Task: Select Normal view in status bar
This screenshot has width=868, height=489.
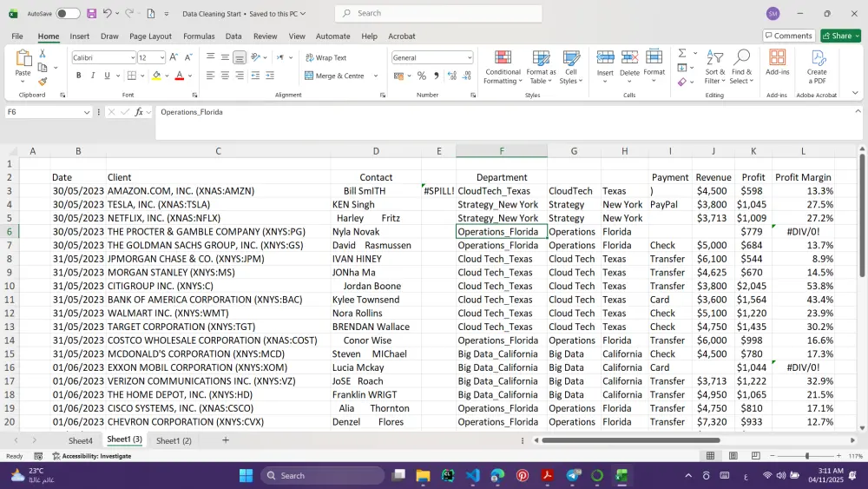Action: (x=710, y=456)
